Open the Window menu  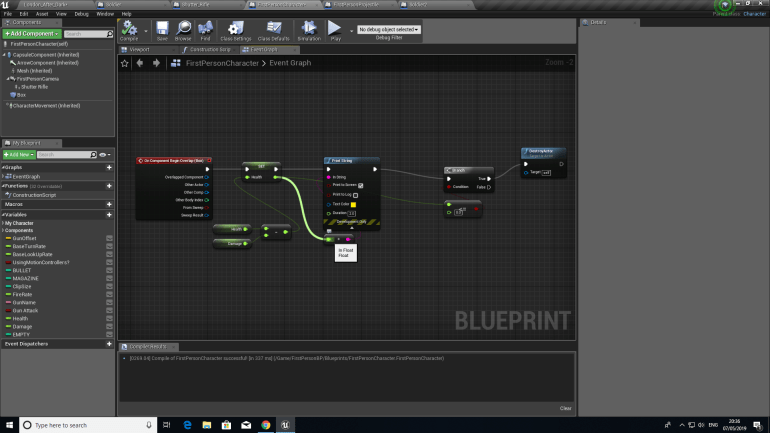coord(105,14)
